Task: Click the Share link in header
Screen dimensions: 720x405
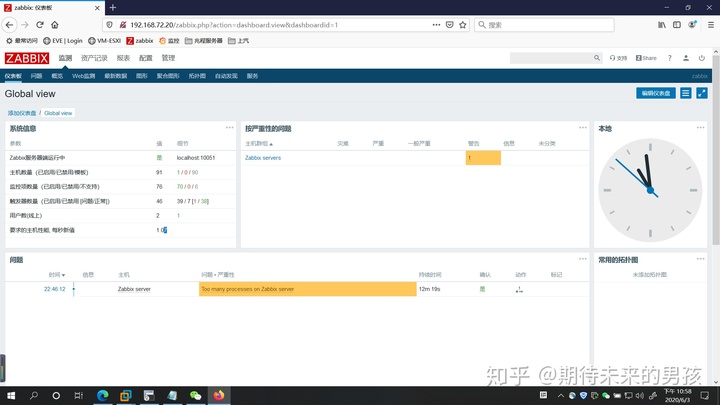Action: 646,58
